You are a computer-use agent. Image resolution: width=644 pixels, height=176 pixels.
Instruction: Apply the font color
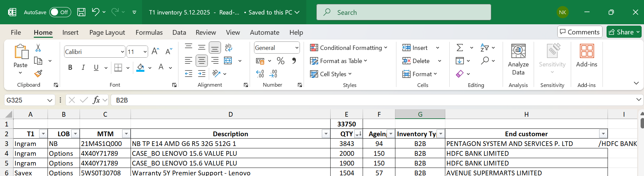pyautogui.click(x=161, y=67)
